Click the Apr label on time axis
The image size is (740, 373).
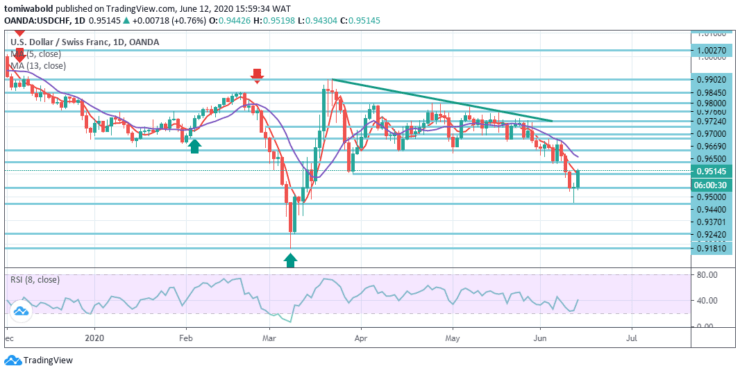361,338
